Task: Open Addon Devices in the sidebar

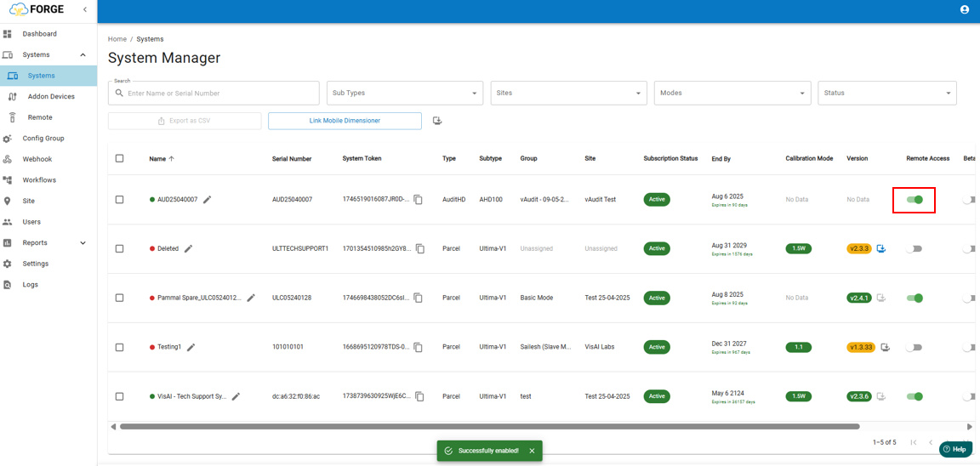Action: coord(50,97)
